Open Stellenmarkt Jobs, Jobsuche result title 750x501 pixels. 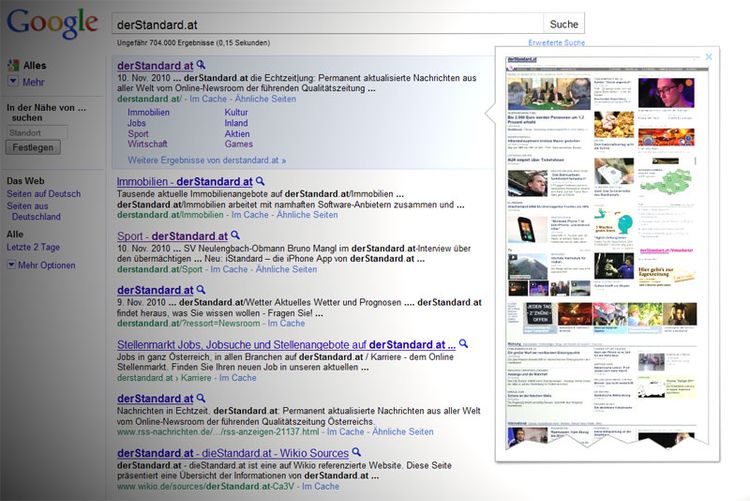point(286,345)
